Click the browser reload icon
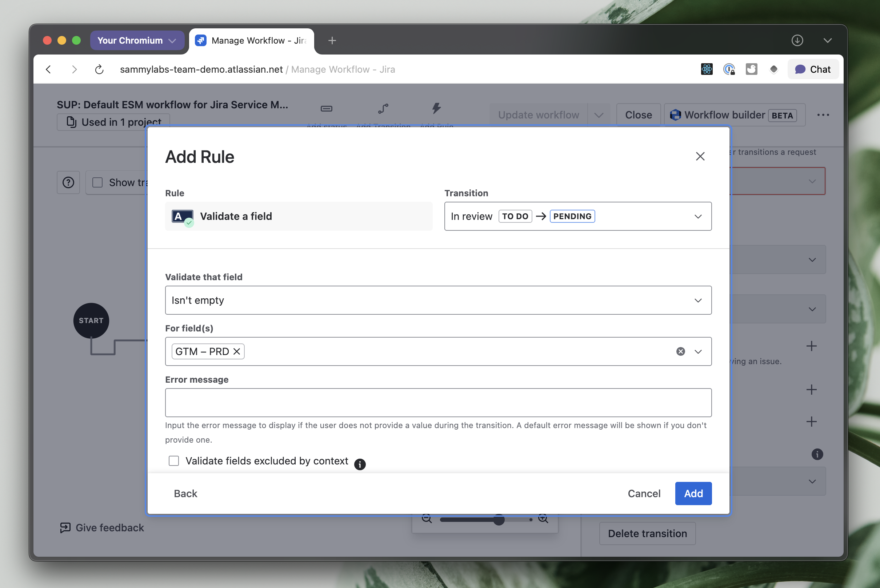The image size is (880, 588). click(99, 69)
